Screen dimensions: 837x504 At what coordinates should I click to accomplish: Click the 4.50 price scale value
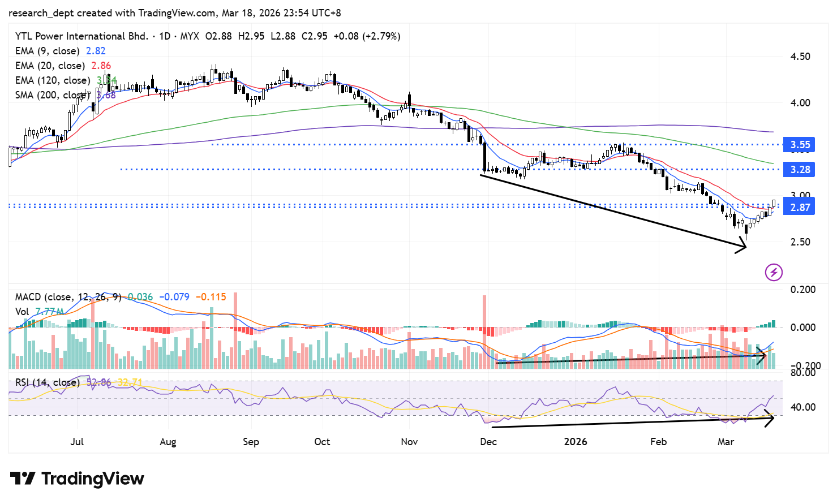(x=800, y=57)
